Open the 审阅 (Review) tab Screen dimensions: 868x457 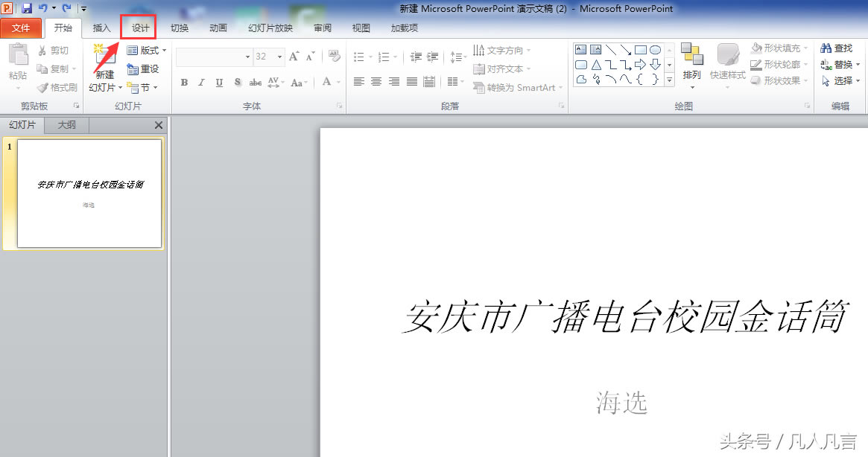pyautogui.click(x=322, y=28)
